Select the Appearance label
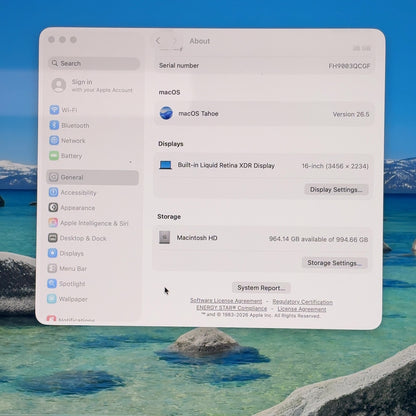Viewport: 416px width, 416px height. [78, 208]
